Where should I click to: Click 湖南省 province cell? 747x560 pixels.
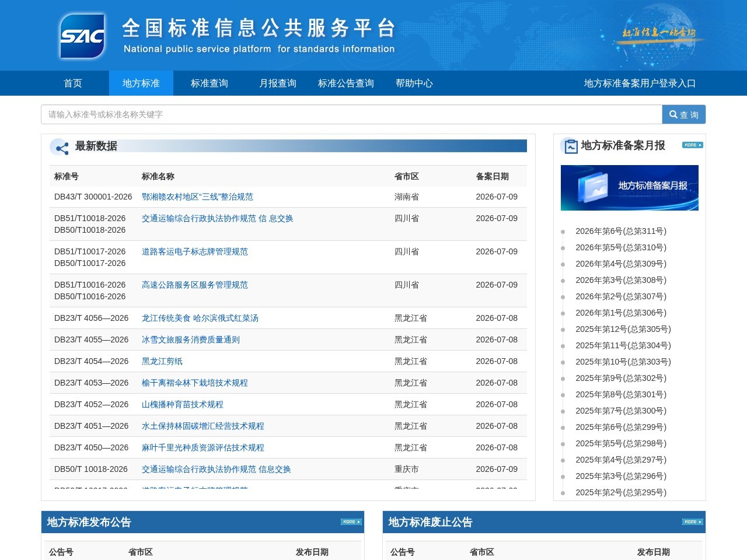[x=407, y=197]
